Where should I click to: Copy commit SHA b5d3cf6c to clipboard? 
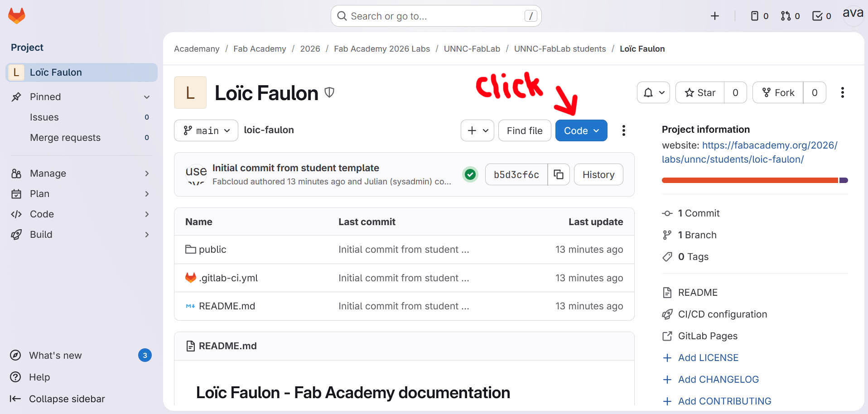point(559,174)
